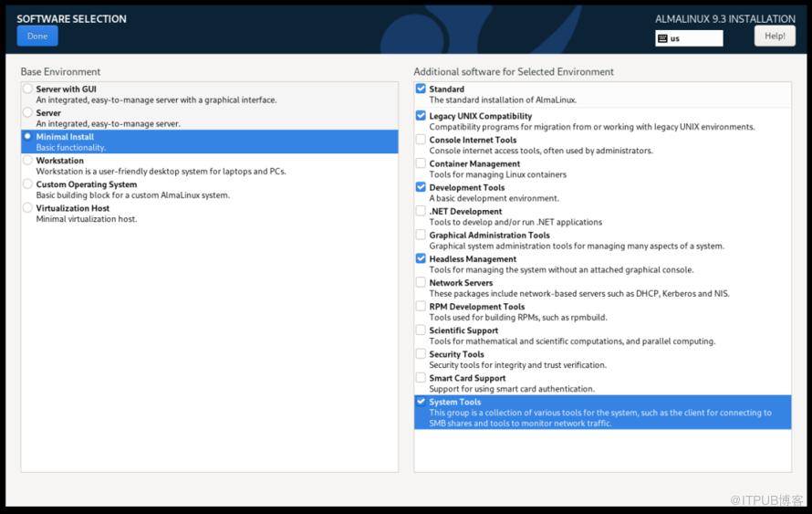Enable Console Internet Tools checkbox

coord(421,140)
